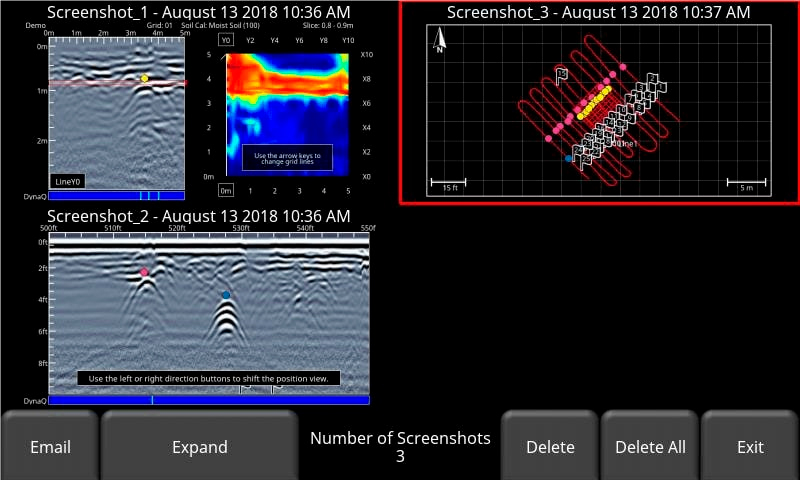
Task: Exit the screenshot gallery
Action: [x=750, y=446]
